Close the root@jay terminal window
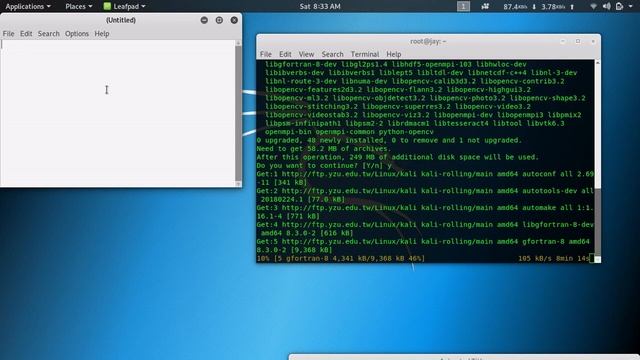This screenshot has width=640, height=360. [x=593, y=41]
